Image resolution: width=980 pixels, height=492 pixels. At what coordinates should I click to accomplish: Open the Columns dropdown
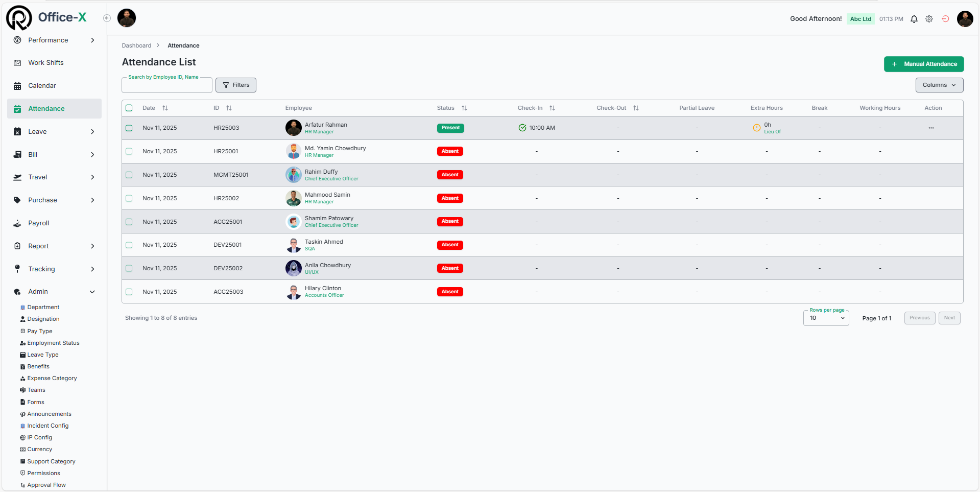(x=939, y=85)
